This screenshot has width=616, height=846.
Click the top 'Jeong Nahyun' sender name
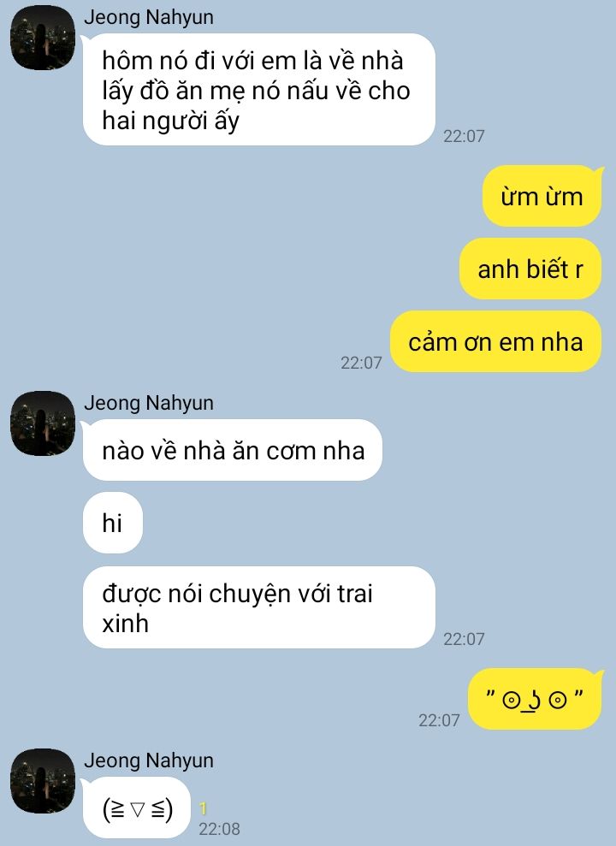click(149, 17)
